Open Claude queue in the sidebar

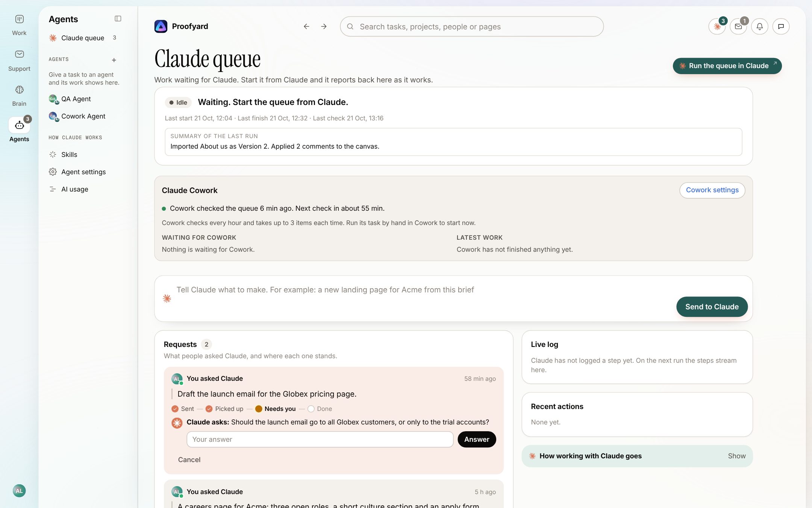click(x=83, y=38)
